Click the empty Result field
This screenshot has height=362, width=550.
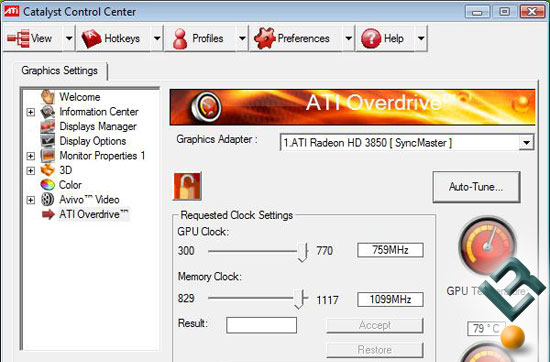261,325
